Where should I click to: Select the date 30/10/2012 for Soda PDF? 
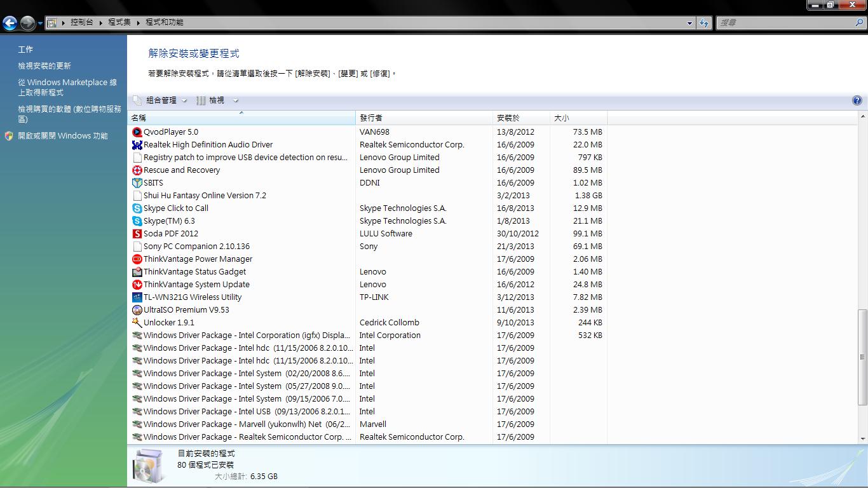(518, 234)
